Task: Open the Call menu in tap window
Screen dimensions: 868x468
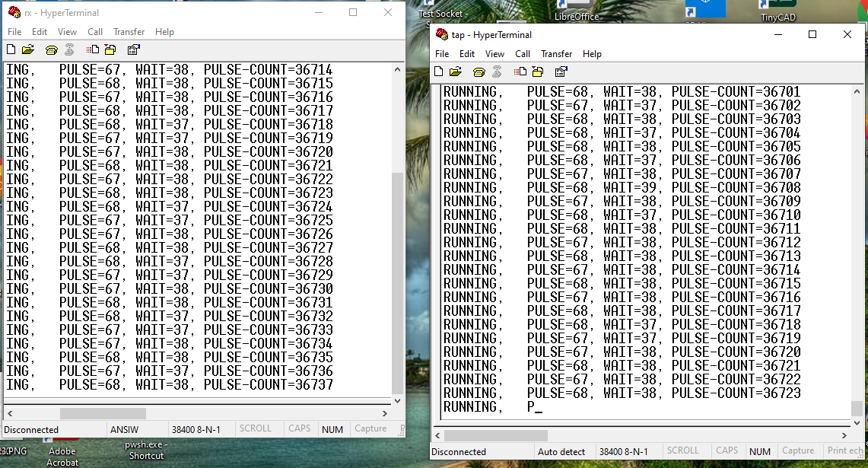Action: coord(523,54)
